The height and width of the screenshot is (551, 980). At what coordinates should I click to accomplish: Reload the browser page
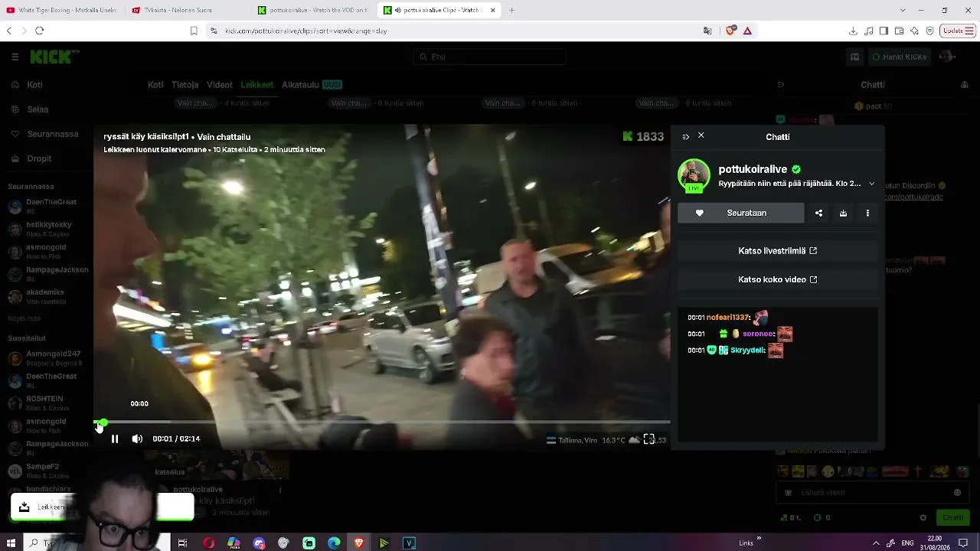39,31
